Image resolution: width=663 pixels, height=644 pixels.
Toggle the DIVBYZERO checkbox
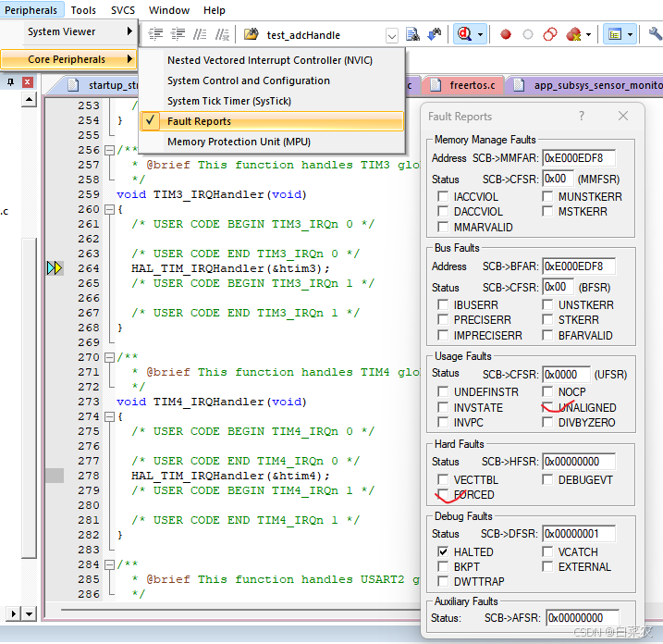coord(547,422)
